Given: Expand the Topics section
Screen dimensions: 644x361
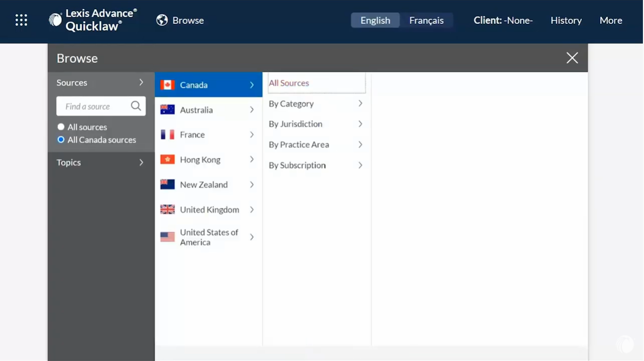Looking at the screenshot, I should point(101,162).
